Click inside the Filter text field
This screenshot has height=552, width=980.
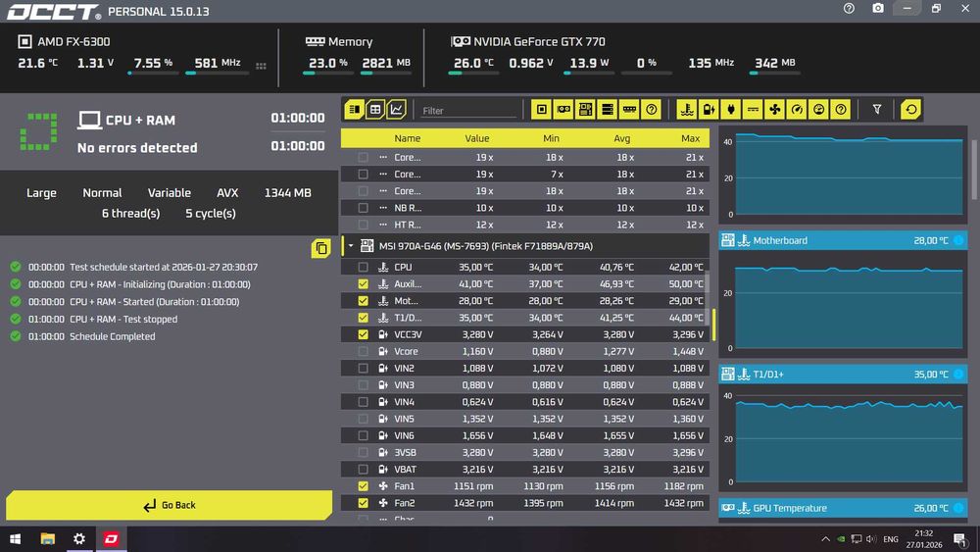coord(469,111)
